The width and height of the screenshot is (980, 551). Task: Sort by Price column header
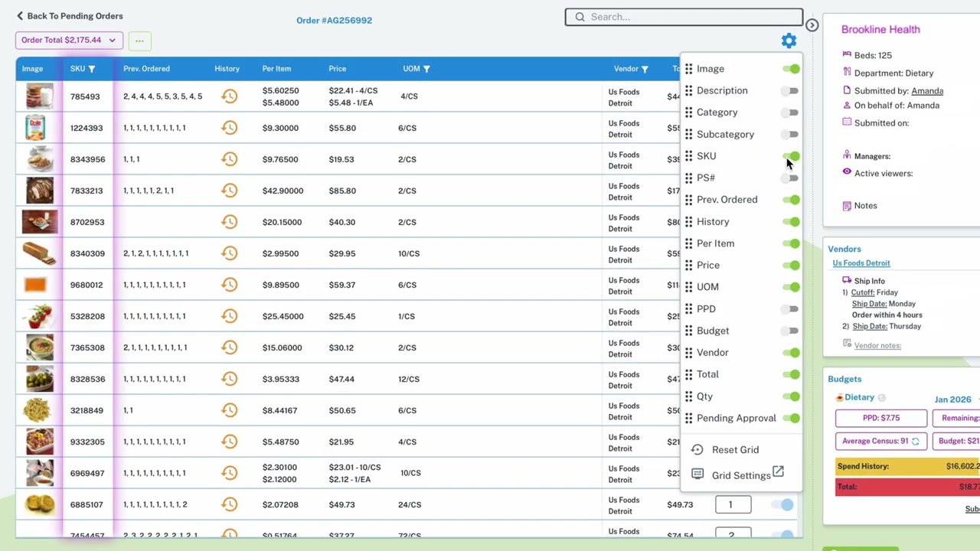coord(337,69)
